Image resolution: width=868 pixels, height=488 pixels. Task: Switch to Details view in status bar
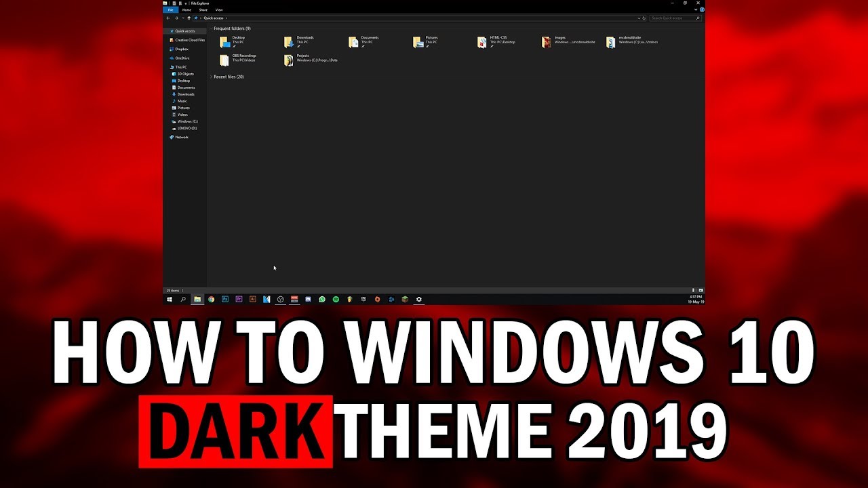(694, 290)
